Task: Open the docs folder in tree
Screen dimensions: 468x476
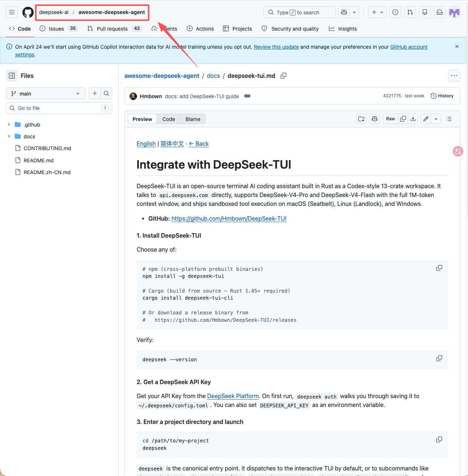Action: 30,137
